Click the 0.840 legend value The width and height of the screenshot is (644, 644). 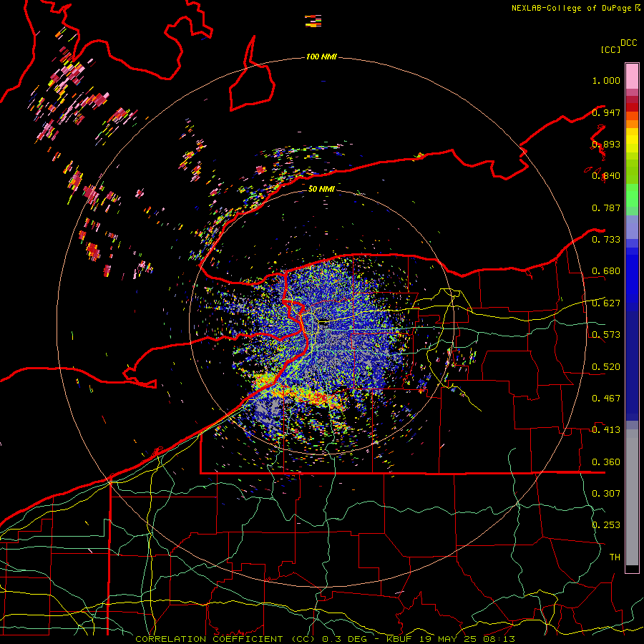(606, 176)
